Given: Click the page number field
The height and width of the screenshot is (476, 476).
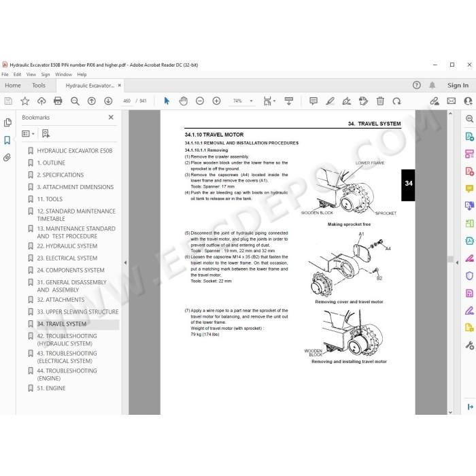Looking at the screenshot, I should tap(127, 101).
